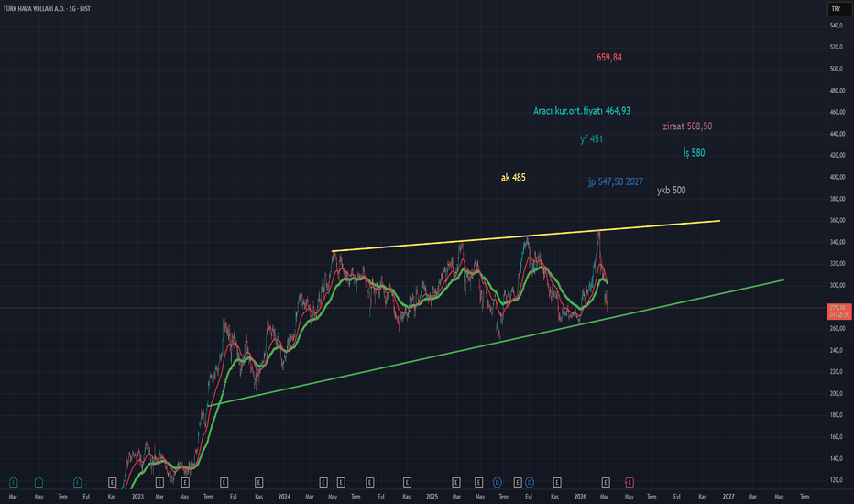
Task: Open E marker between Tem and Eyl 2023
Action: point(224,482)
